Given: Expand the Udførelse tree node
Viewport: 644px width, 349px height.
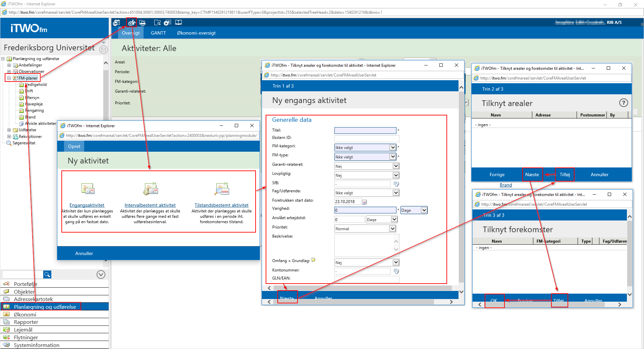Looking at the screenshot, I should (9, 130).
